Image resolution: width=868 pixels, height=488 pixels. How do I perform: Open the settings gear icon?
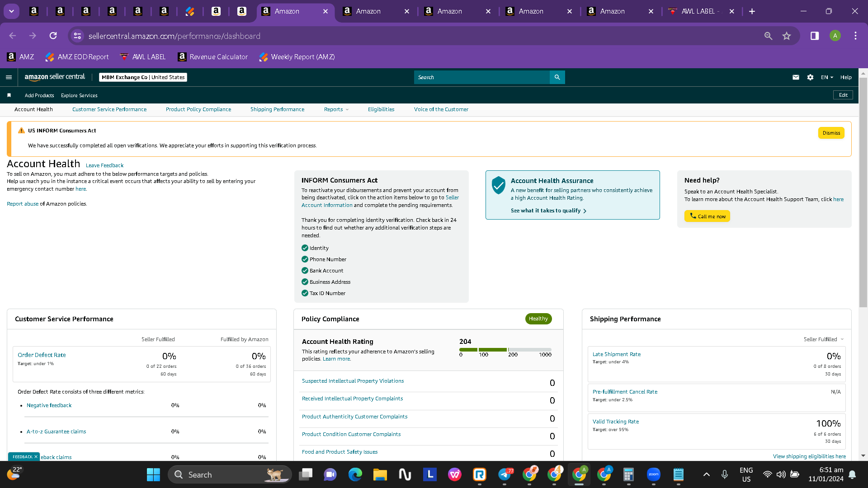pos(810,77)
